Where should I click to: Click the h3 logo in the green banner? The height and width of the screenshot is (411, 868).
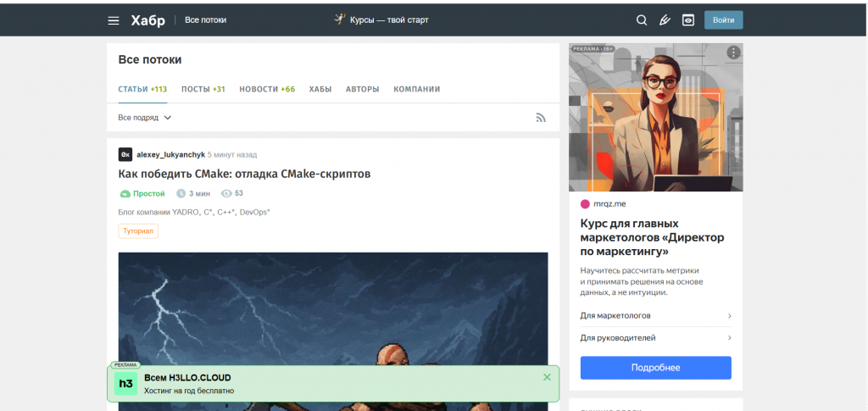point(125,383)
